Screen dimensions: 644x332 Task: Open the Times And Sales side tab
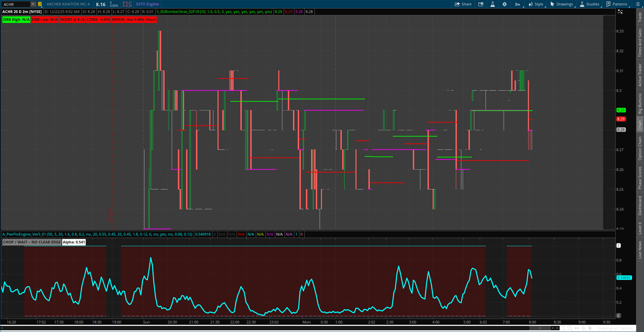coord(640,43)
